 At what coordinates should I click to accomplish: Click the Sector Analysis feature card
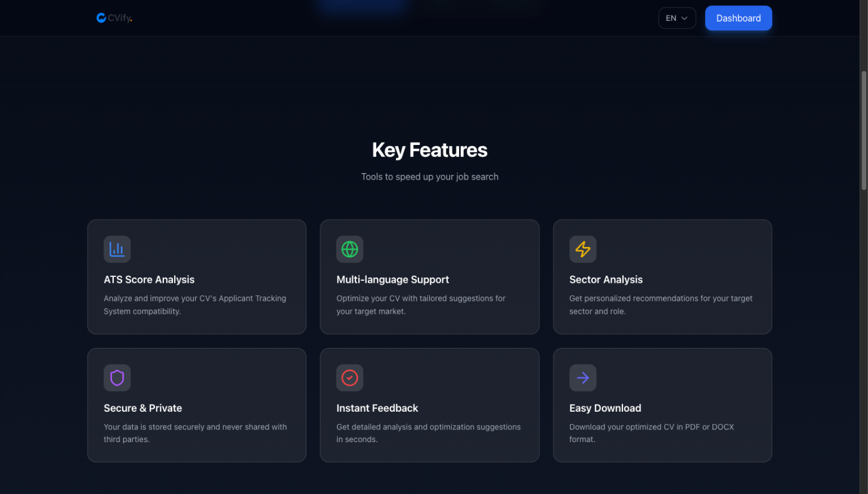pyautogui.click(x=662, y=276)
